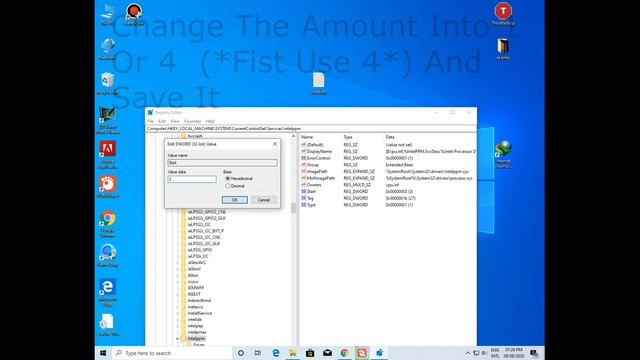
Task: Expand the InstallService tree key
Action: [x=178, y=313]
